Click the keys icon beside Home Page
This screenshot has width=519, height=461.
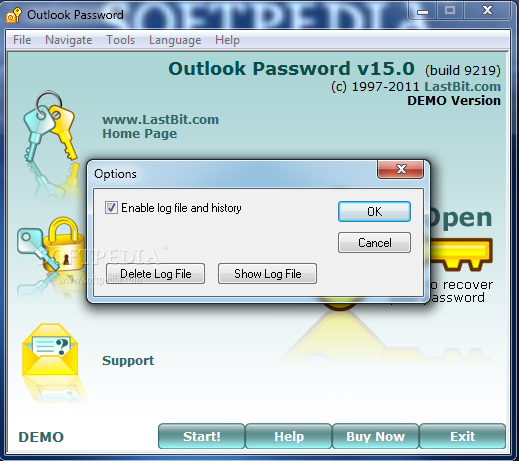click(50, 126)
